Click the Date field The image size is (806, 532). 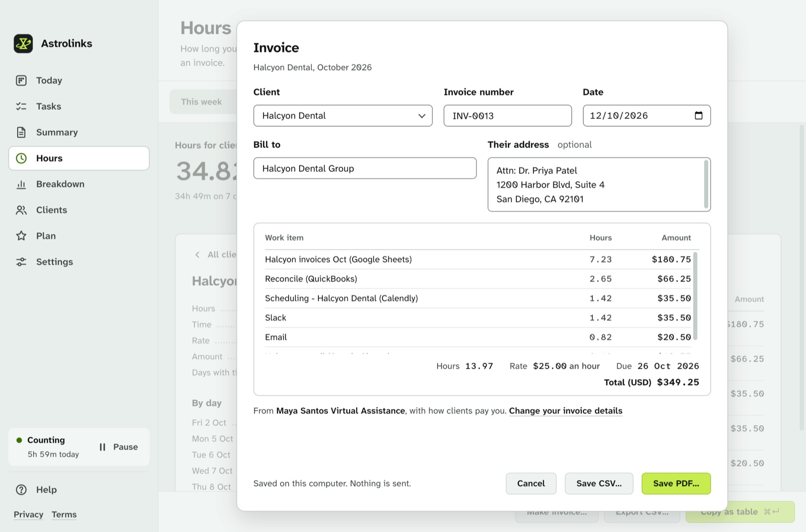[x=646, y=116]
